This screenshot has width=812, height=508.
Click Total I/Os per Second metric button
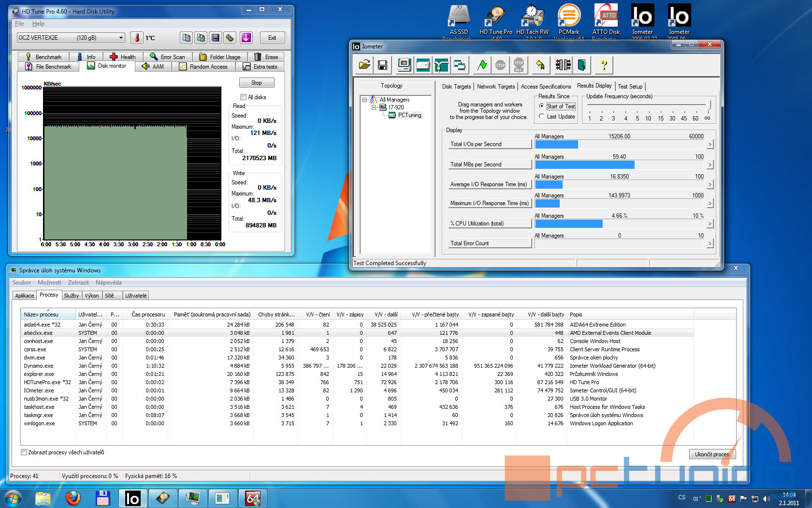pos(490,144)
